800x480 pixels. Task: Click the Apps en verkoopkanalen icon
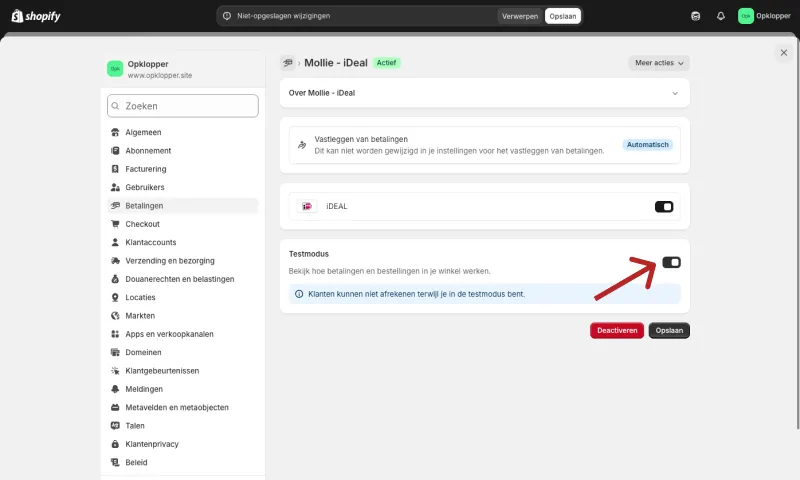115,334
